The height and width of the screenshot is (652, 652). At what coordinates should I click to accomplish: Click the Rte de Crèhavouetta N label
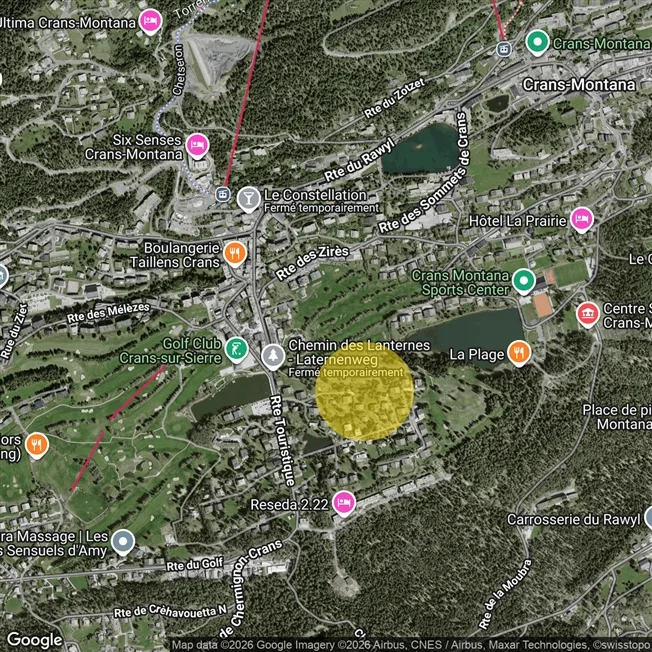pyautogui.click(x=170, y=612)
